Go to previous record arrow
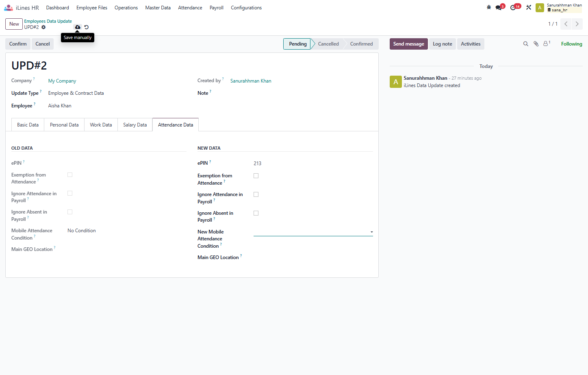This screenshot has height=375, width=588. tap(566, 24)
